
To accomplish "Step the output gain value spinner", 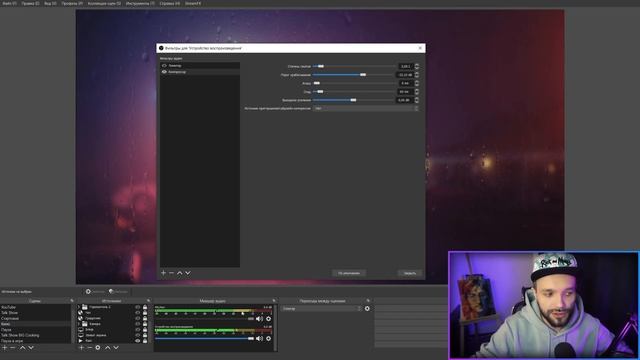I will click(417, 100).
